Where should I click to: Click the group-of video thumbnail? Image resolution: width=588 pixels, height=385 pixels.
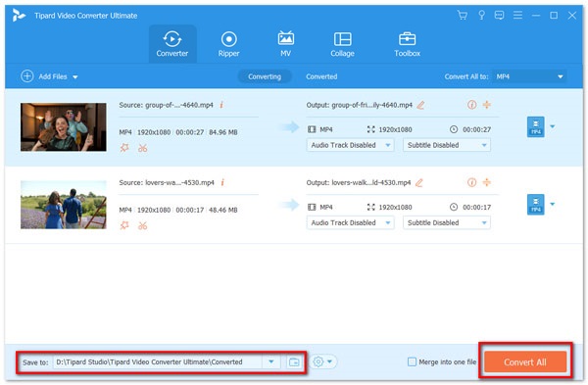[64, 127]
